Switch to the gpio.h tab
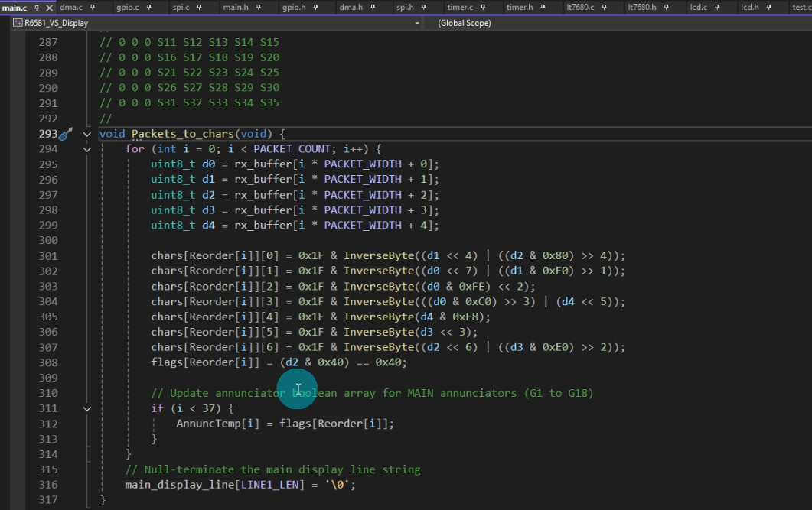The image size is (812, 510). pyautogui.click(x=294, y=7)
